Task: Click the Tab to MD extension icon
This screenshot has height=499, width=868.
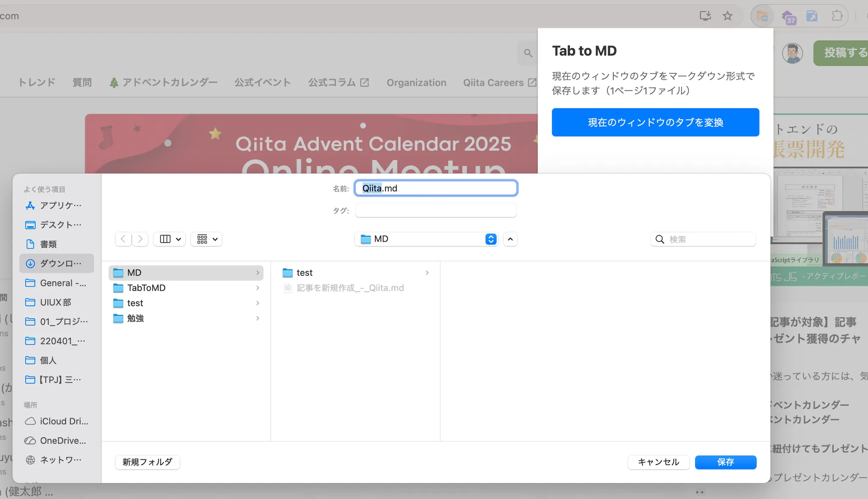Action: coord(762,16)
